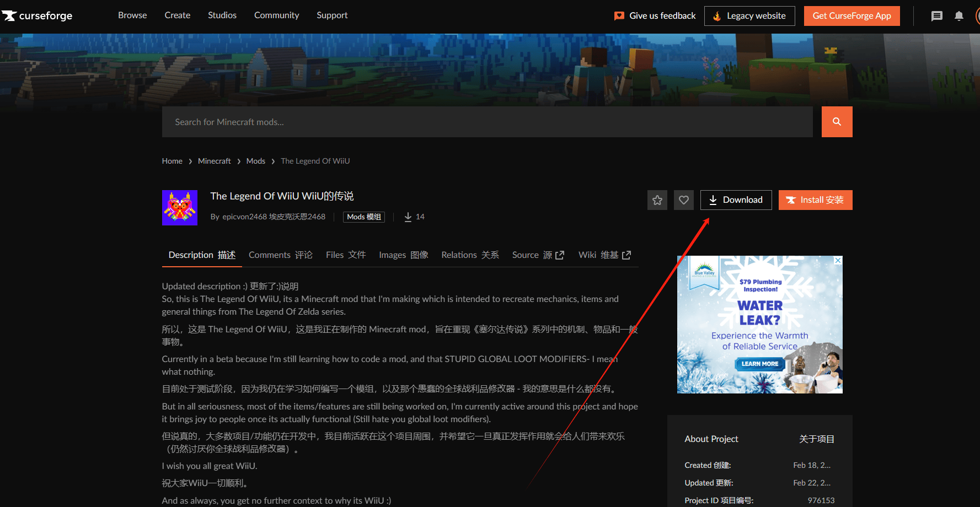Toggle the heart favorite button
The height and width of the screenshot is (507, 980).
683,200
